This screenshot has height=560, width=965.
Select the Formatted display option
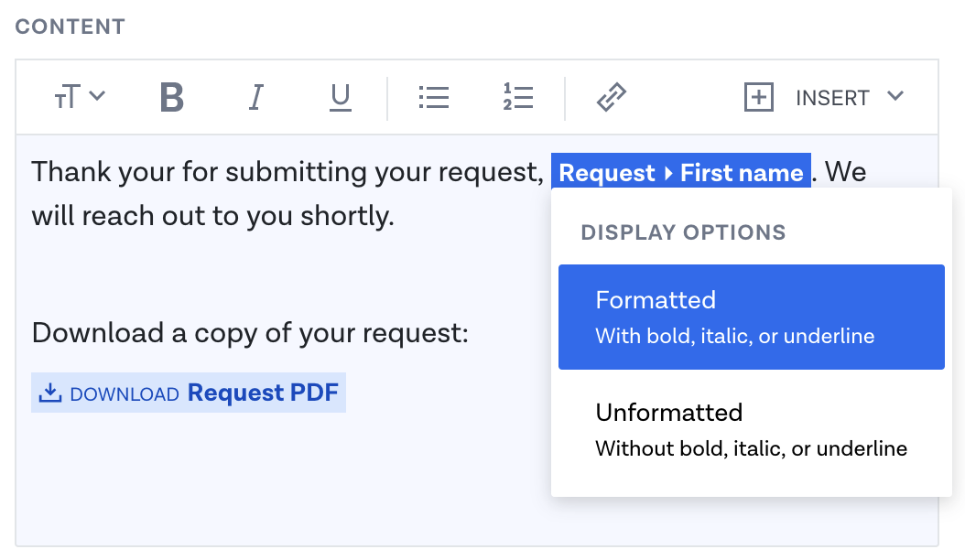tap(751, 317)
